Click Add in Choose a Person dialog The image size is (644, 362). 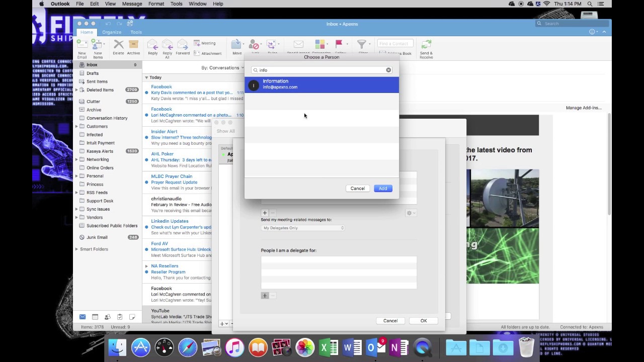[383, 189]
